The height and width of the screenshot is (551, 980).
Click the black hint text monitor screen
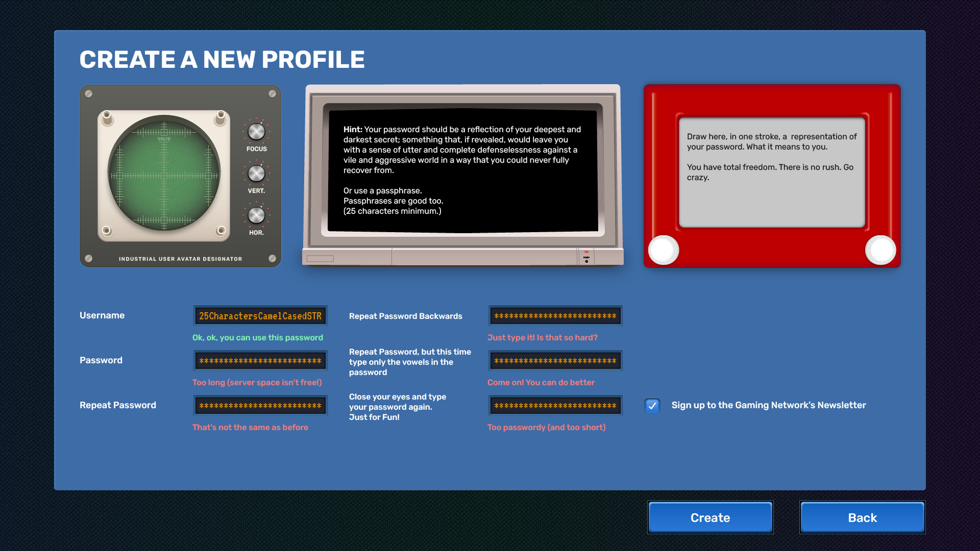(x=462, y=170)
